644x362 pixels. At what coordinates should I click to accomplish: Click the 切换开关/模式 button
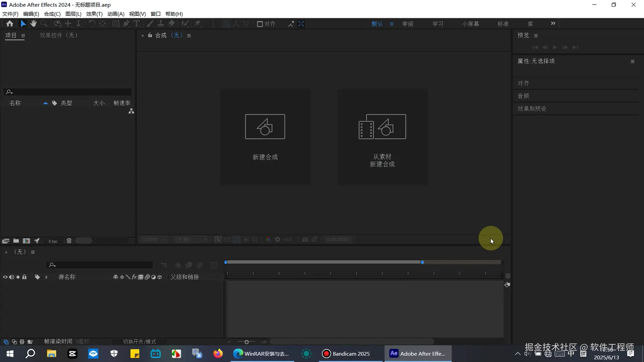tap(139, 342)
